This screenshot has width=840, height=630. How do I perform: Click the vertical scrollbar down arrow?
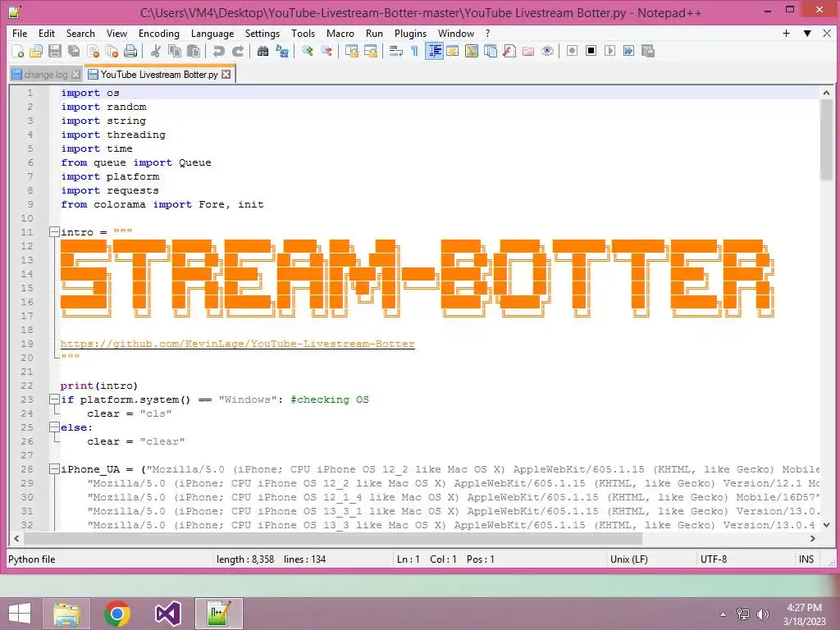click(x=826, y=525)
